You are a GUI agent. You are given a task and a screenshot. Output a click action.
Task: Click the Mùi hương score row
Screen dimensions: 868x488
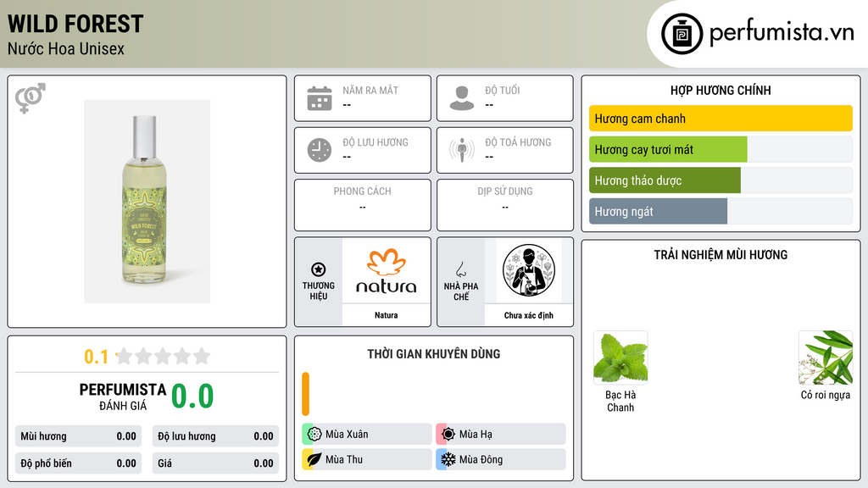pyautogui.click(x=78, y=436)
